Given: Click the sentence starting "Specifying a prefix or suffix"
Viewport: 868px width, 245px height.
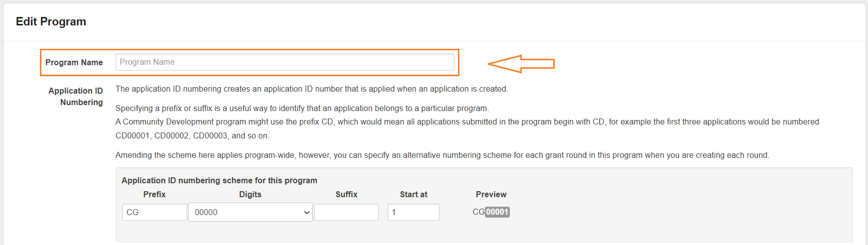Looking at the screenshot, I should point(302,108).
